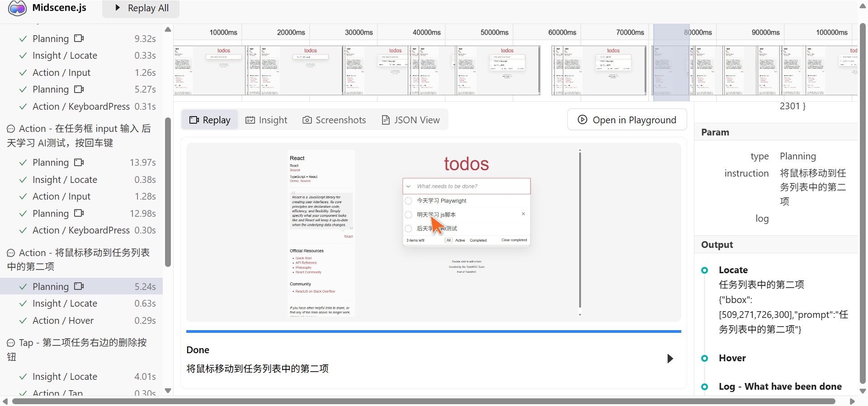The image size is (868, 406).
Task: Select the Action / Hover step
Action: click(63, 321)
